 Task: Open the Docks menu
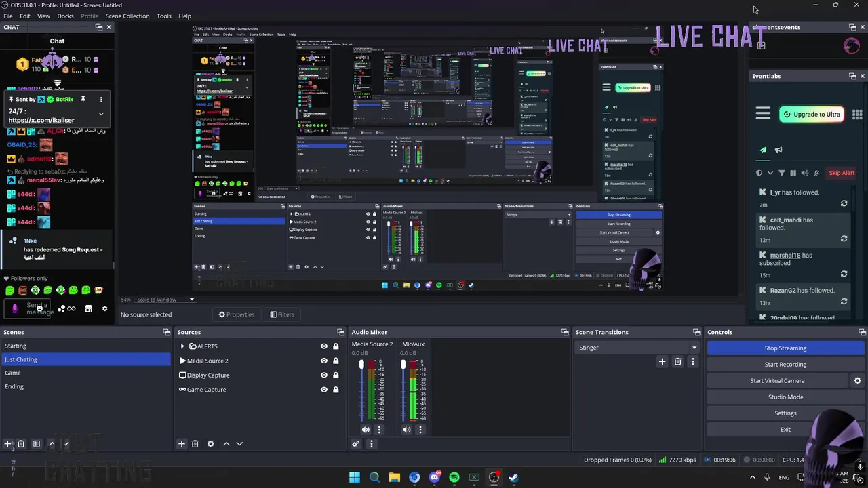pyautogui.click(x=65, y=16)
